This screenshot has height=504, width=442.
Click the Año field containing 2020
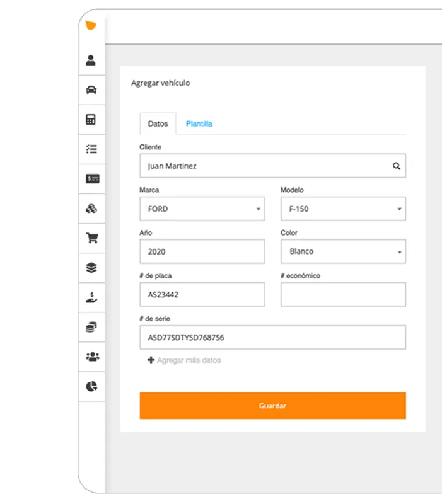coord(202,251)
